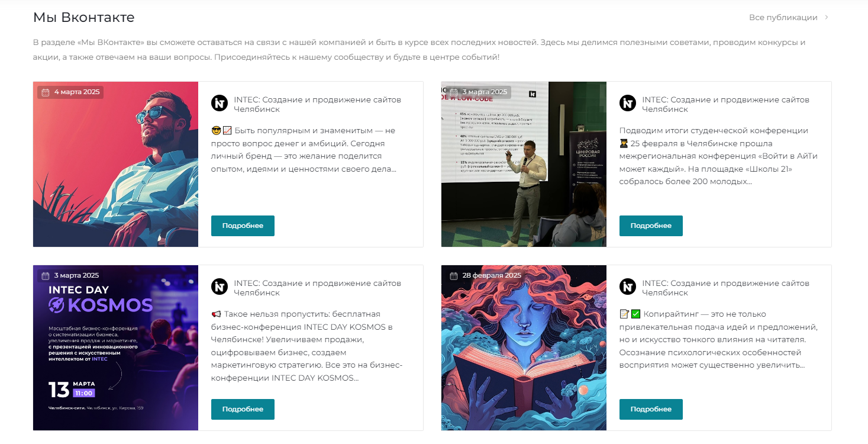Click the INTEC logo avatar in the student conference post
Viewport: 868px width, 444px height.
tap(628, 103)
